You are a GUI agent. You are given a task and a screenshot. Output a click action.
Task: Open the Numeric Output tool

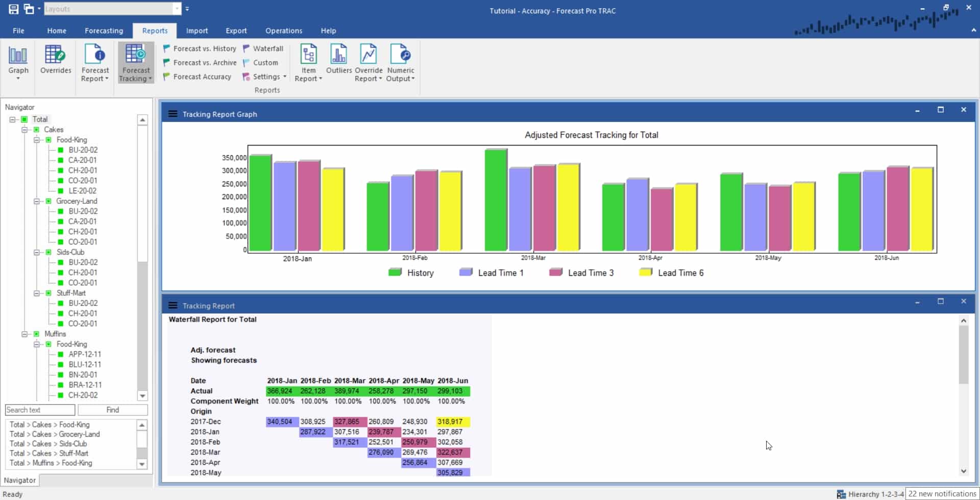pyautogui.click(x=401, y=61)
